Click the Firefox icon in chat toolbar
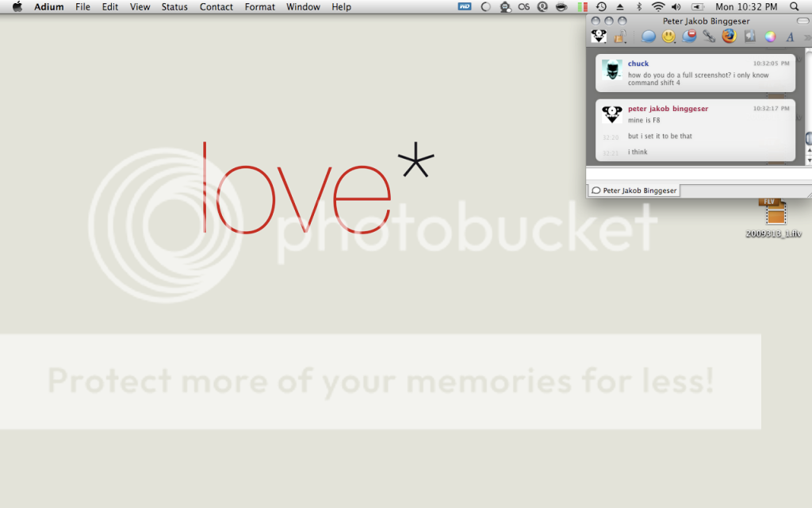This screenshot has width=812, height=508. coord(729,37)
